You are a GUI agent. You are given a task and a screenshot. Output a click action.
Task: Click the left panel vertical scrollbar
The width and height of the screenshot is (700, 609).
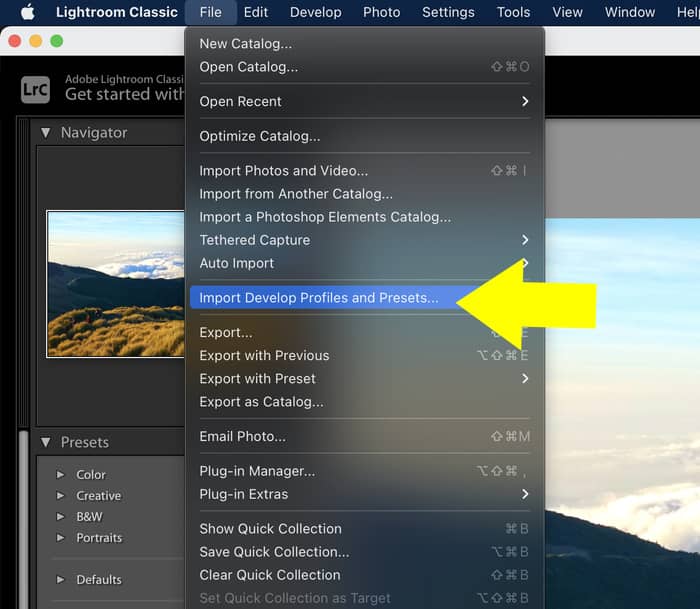click(24, 500)
